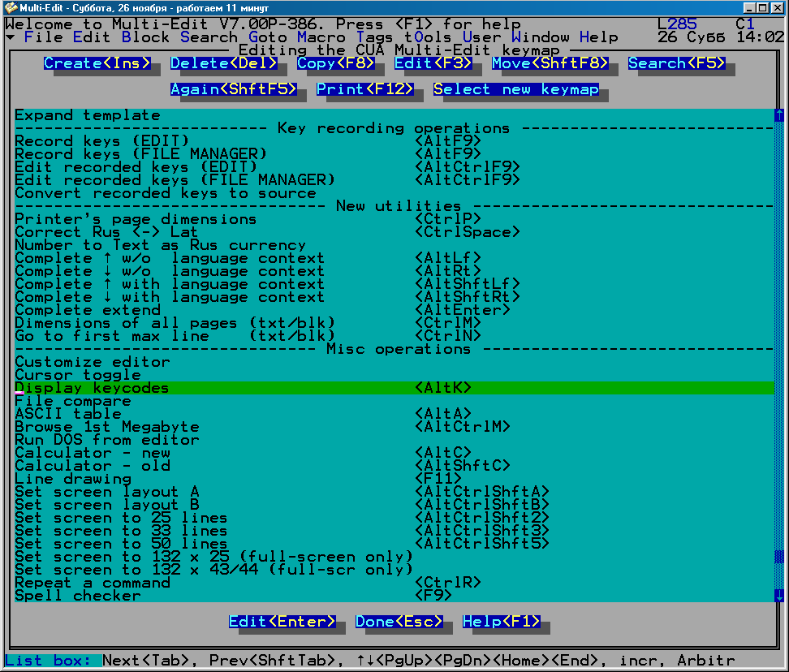Open the Search menu
Viewport: 789px width, 672px height.
209,37
